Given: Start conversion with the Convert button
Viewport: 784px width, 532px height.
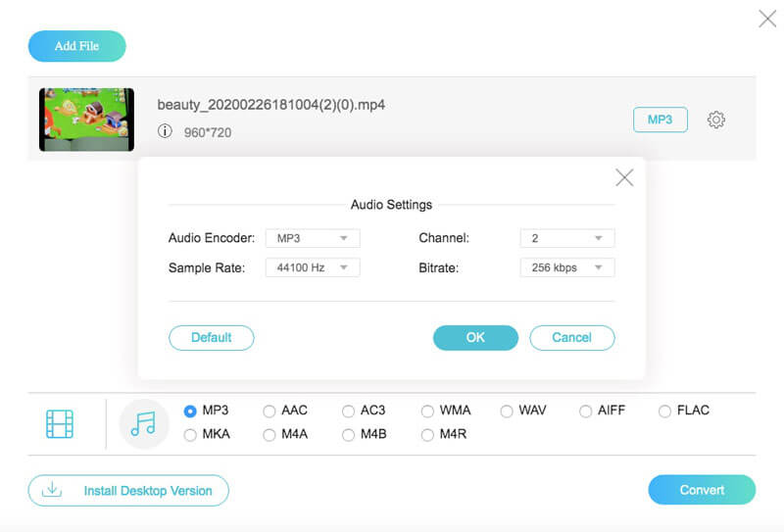Looking at the screenshot, I should 702,490.
